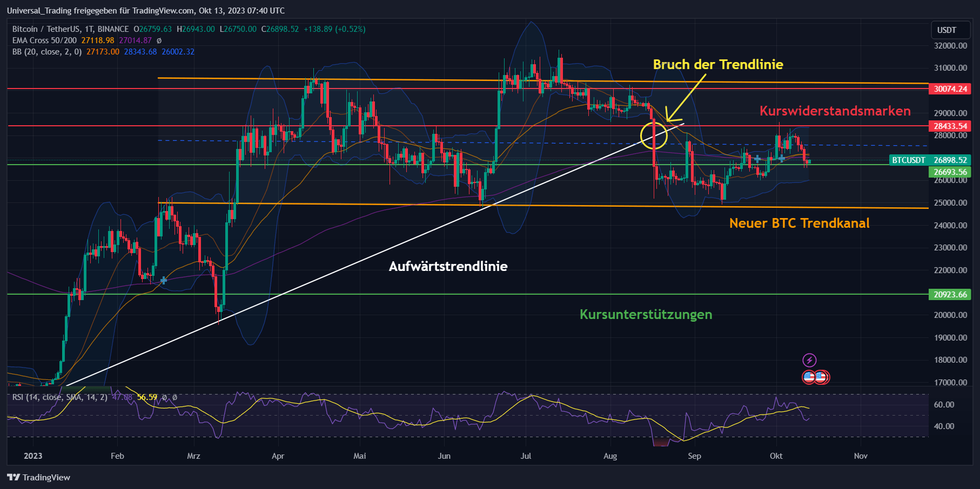The image size is (980, 489).
Task: Click the 28433.54 red price label
Action: point(950,126)
